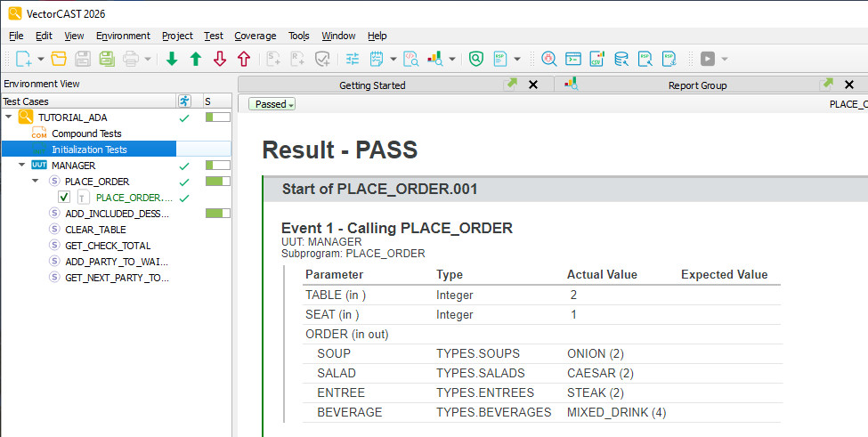The image size is (868, 437).
Task: Uncheck the PLACE_ORDER.001 test case checkbox
Action: point(64,197)
